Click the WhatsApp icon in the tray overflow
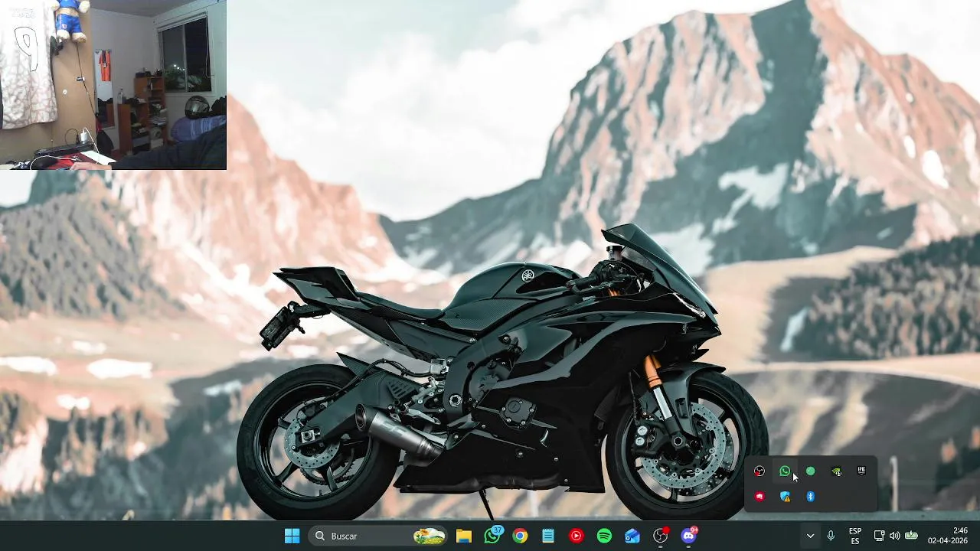980x551 pixels. pos(785,471)
